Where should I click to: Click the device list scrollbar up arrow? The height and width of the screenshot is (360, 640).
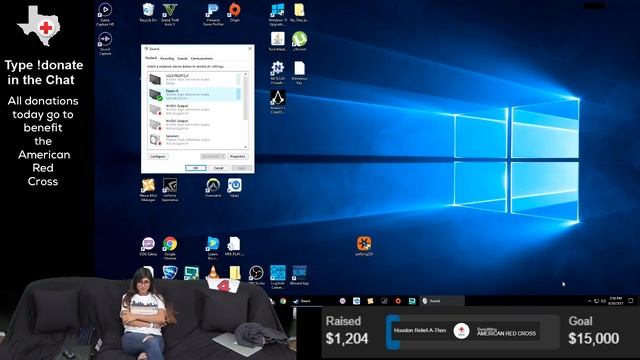coord(245,74)
